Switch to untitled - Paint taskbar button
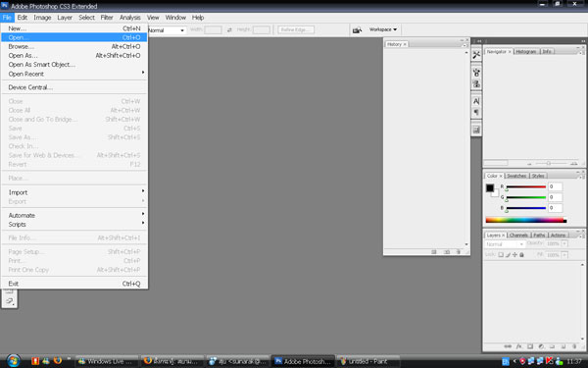This screenshot has height=368, width=588. [367, 361]
